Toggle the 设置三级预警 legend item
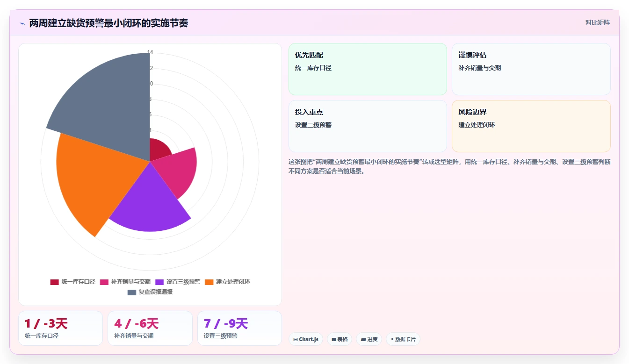629x364 pixels. pyautogui.click(x=178, y=282)
